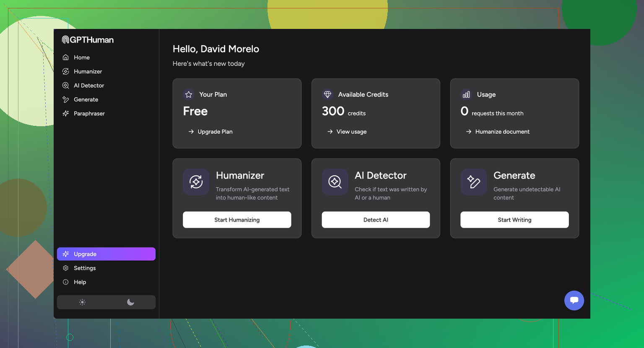Switch to dark mode with moon toggle
Screen dimensions: 644x348
point(130,302)
